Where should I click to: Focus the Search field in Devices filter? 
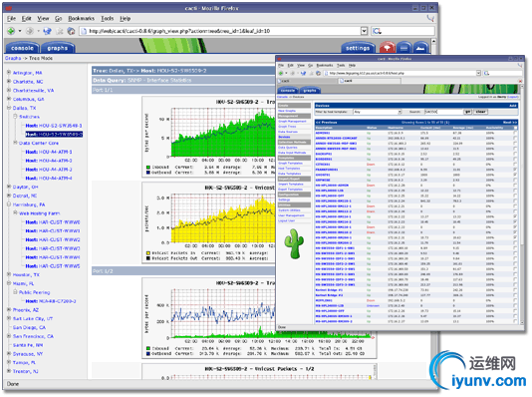click(x=443, y=112)
